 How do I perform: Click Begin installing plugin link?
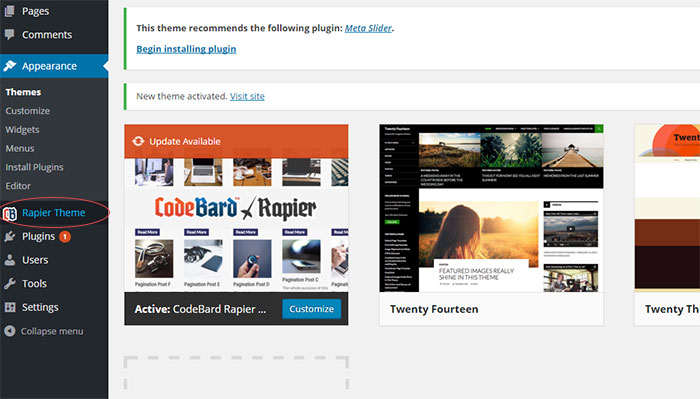pyautogui.click(x=186, y=49)
